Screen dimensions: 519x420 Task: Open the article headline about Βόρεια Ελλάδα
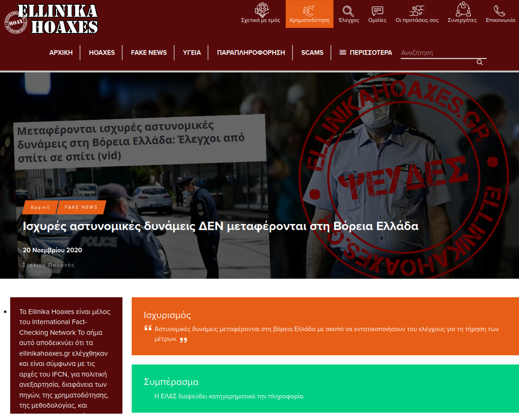[x=220, y=226]
